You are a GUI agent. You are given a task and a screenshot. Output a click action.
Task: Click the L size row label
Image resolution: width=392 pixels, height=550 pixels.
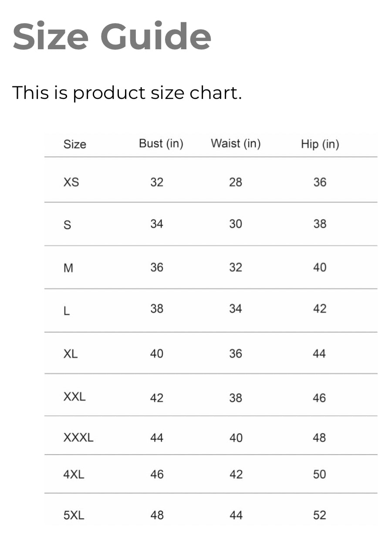(67, 311)
